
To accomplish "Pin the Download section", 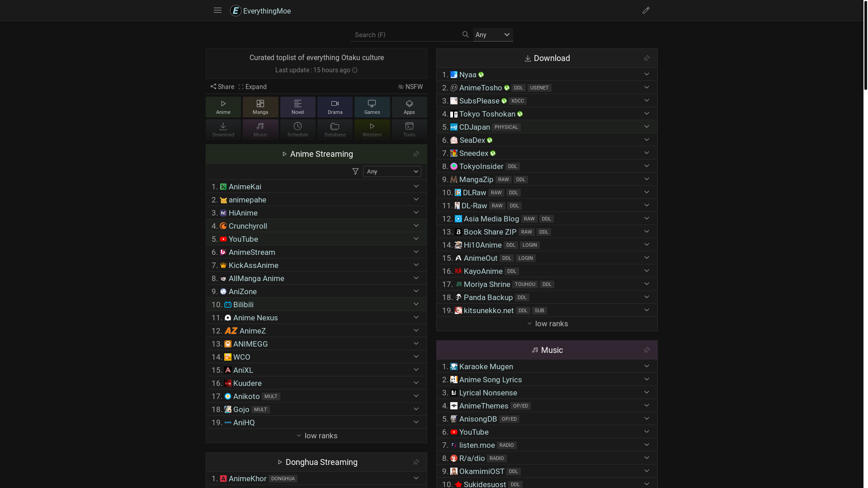I will click(x=646, y=58).
